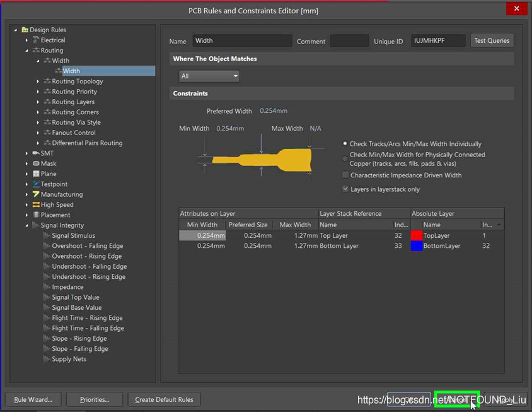This screenshot has width=532, height=412.
Task: Click the Placement category icon
Action: click(x=36, y=215)
